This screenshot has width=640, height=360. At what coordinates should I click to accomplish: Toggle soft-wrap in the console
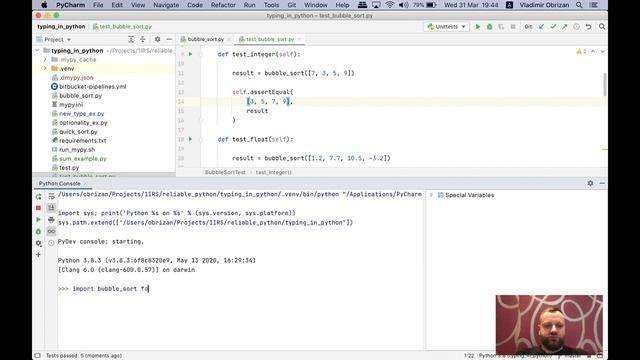click(x=51, y=197)
